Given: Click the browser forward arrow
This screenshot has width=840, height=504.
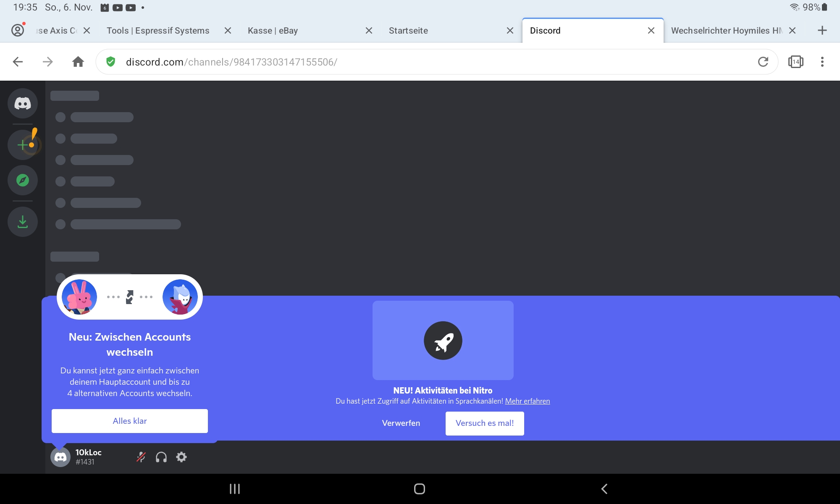Looking at the screenshot, I should (48, 62).
